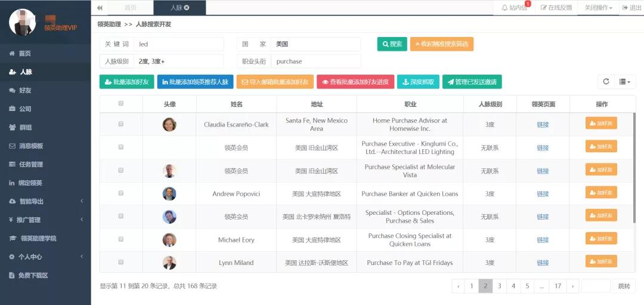The height and width of the screenshot is (305, 644).
Task: Check the Lynn Miland row checkbox
Action: [120, 262]
